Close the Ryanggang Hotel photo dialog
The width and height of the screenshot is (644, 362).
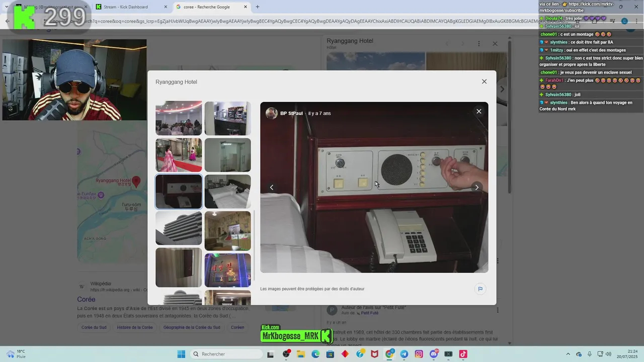pyautogui.click(x=484, y=81)
